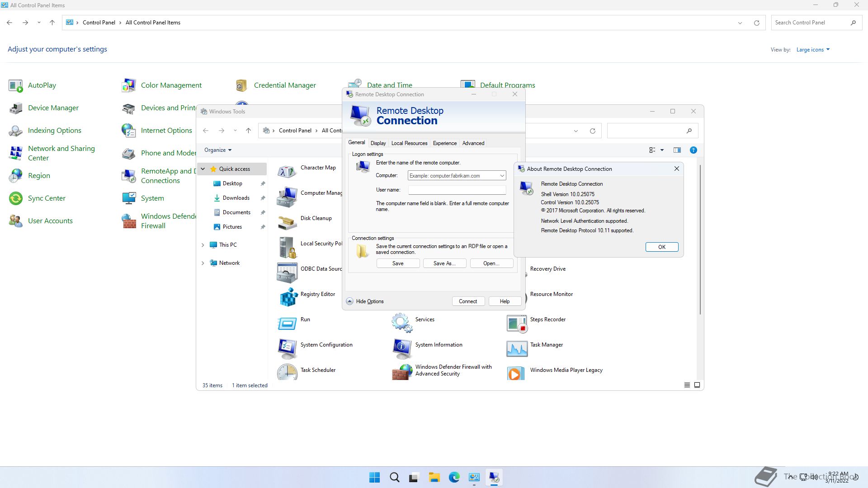Open Task Manager icon in Windows Tools

[516, 348]
